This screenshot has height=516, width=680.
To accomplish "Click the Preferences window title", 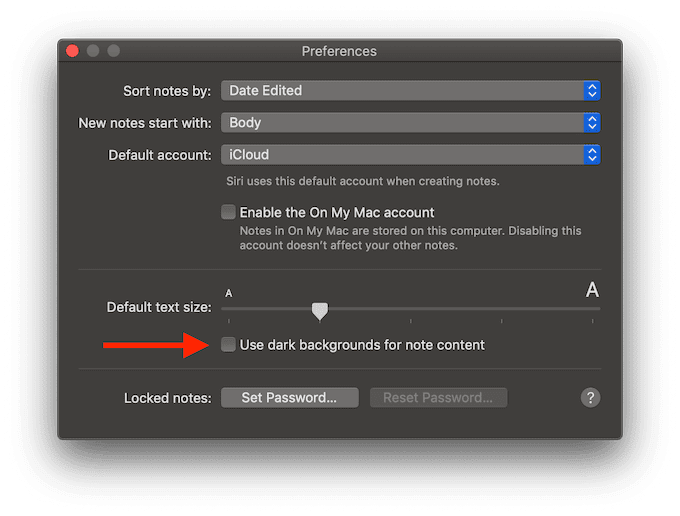I will 339,51.
